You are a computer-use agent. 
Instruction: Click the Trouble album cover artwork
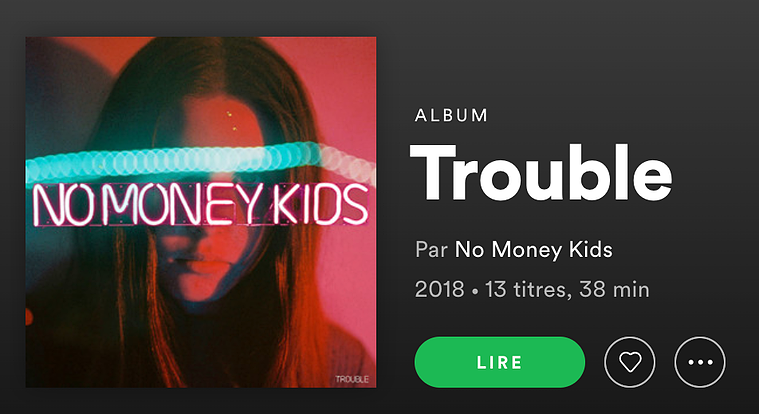201,212
